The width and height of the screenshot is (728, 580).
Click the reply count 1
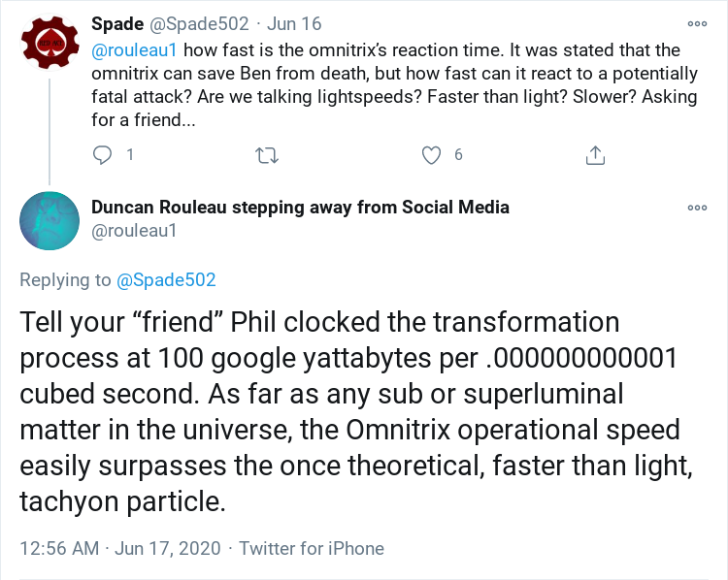[x=130, y=154]
